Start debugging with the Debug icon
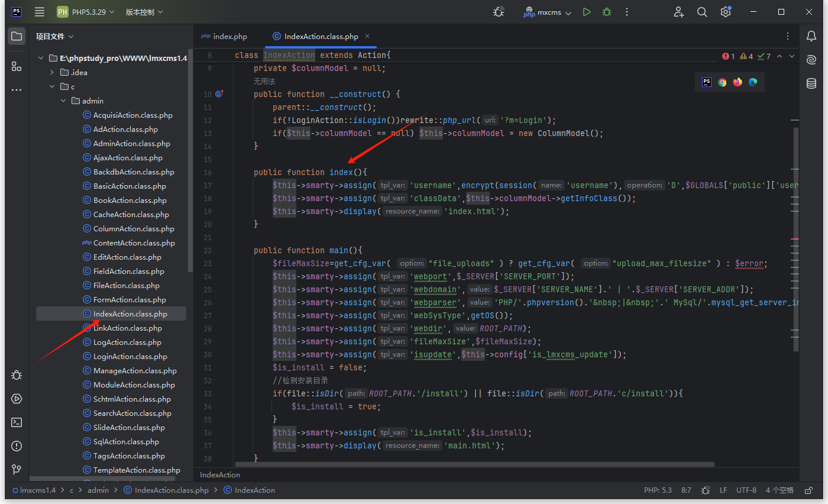Screen dimensions: 828x504 (x=606, y=12)
